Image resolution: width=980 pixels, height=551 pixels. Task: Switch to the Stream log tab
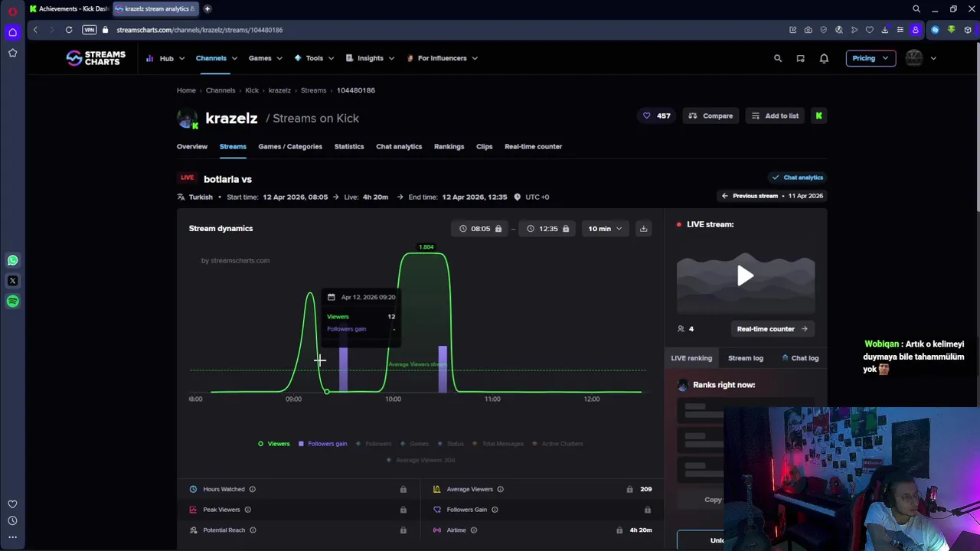(x=746, y=358)
